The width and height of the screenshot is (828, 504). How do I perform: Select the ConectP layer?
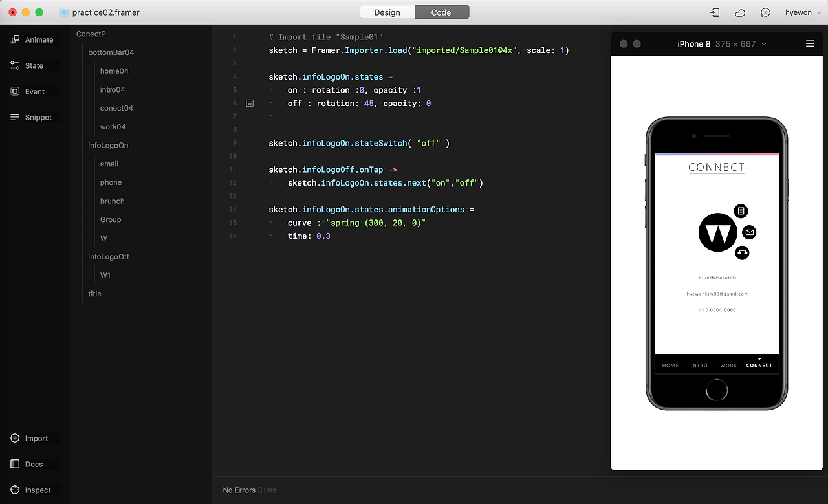pos(91,34)
